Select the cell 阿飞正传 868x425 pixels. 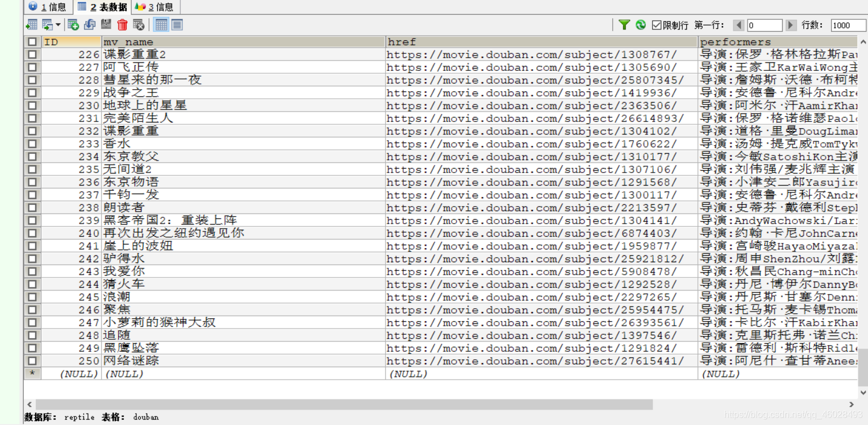coord(243,67)
